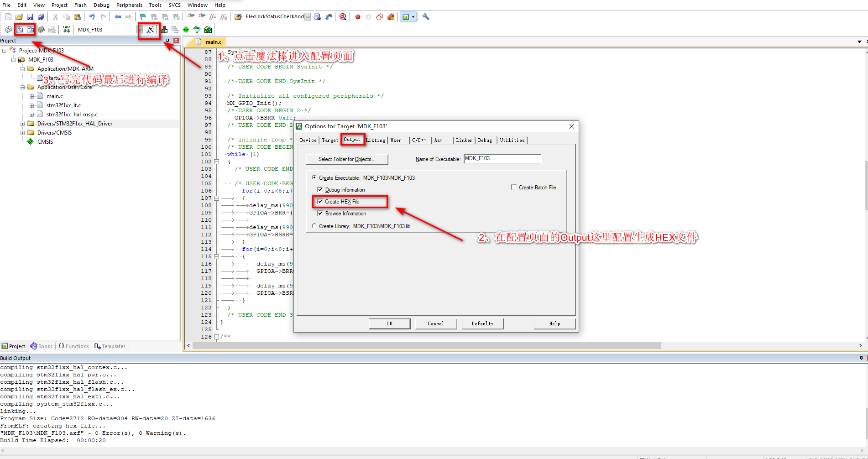Open Configuration wrench icon

click(426, 17)
